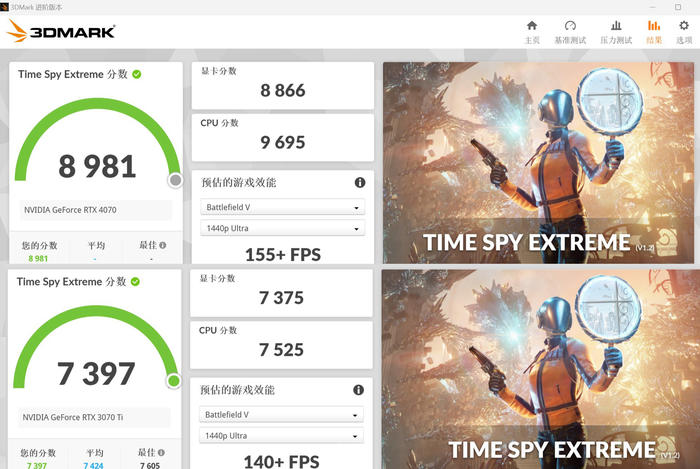Click 3DMark app icon in title bar
The width and height of the screenshot is (700, 469).
point(4,7)
